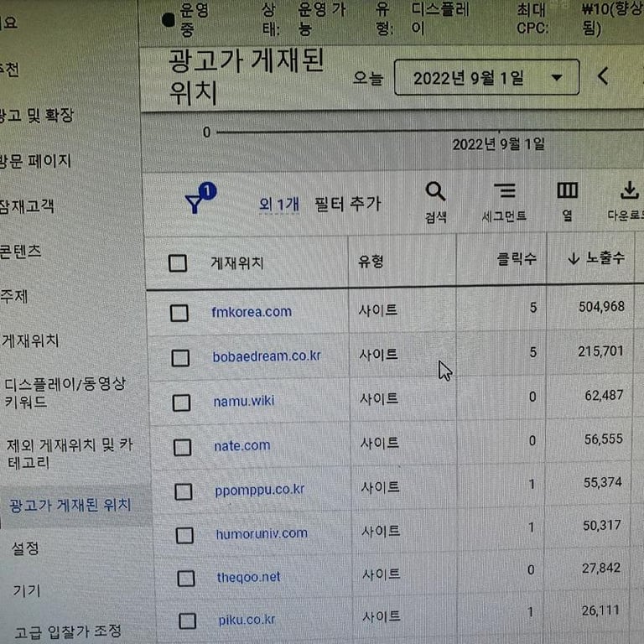Click the 클릭수 column header

517,259
